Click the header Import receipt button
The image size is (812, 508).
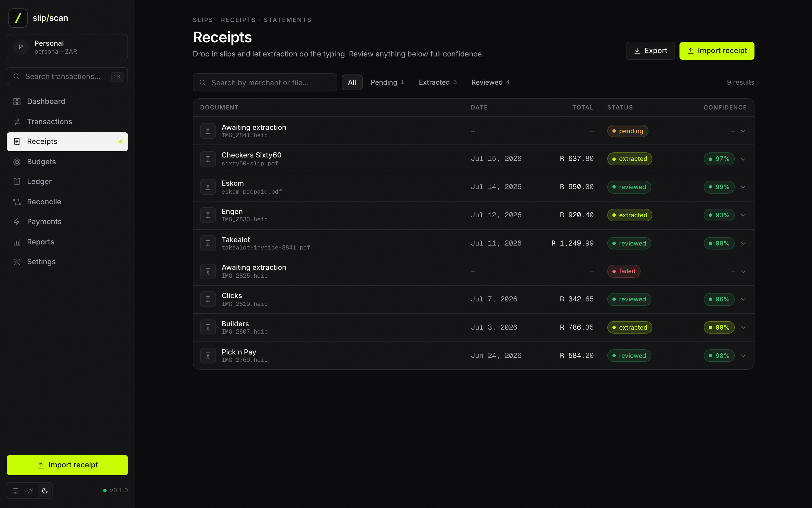pos(717,51)
